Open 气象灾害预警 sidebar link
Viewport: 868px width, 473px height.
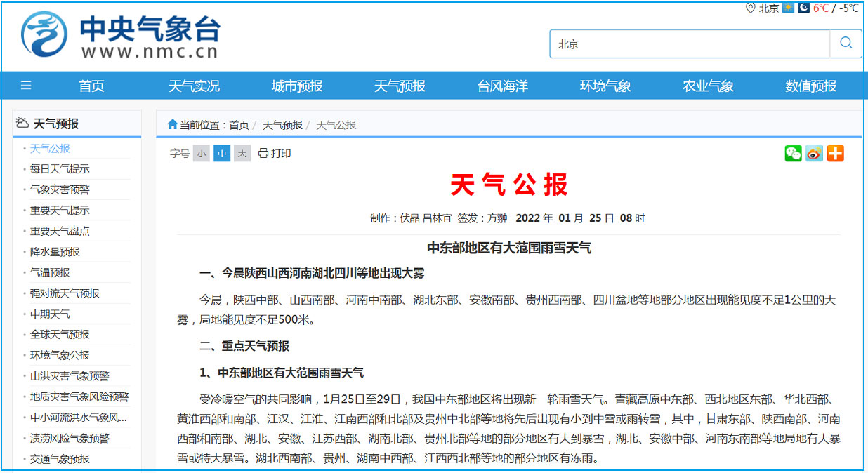(x=60, y=189)
